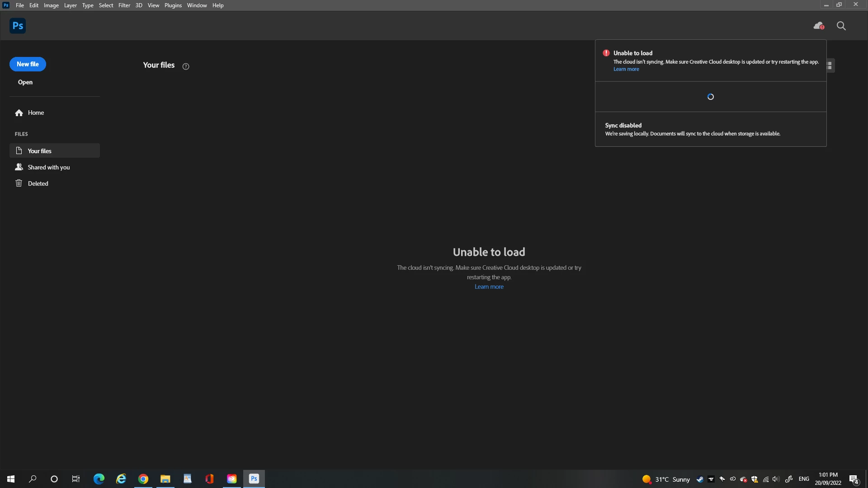Open the Filter menu
The height and width of the screenshot is (488, 868).
click(124, 5)
